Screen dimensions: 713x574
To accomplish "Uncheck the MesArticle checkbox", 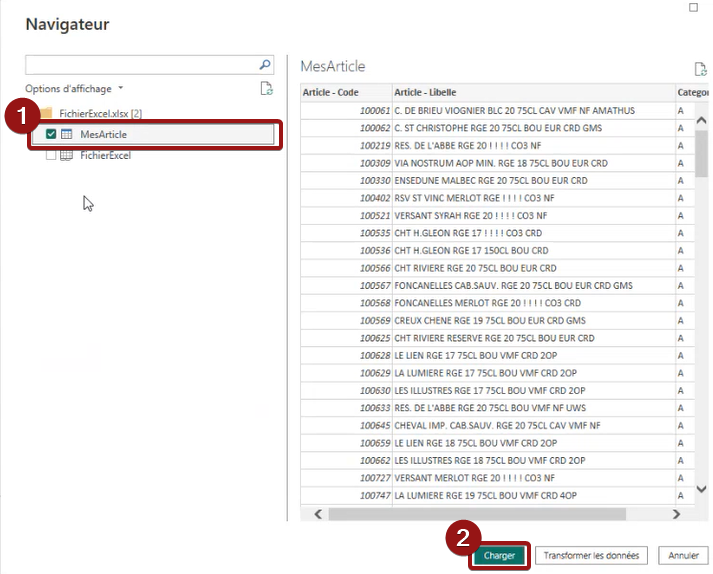I will click(51, 135).
